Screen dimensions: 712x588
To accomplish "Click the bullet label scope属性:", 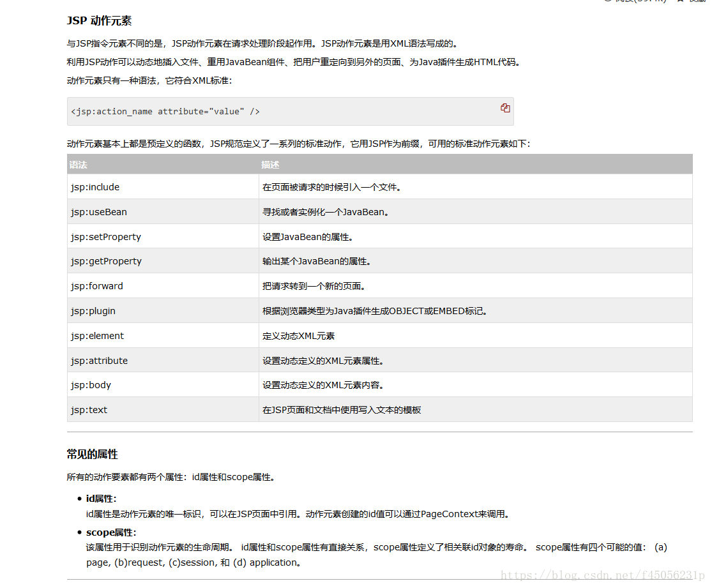I will tap(111, 532).
